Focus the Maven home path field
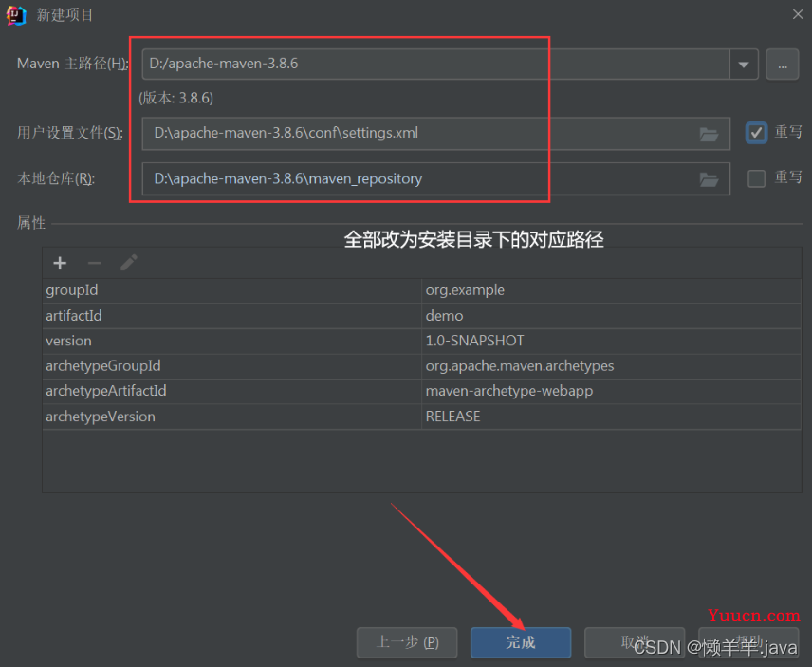Screen dimensions: 812x667 pyautogui.click(x=435, y=65)
